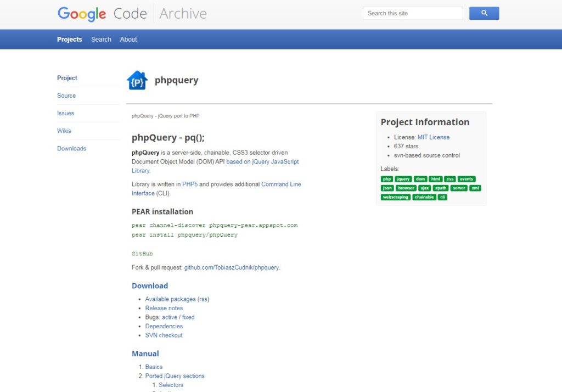The width and height of the screenshot is (562, 392).
Task: Select the "jquery" label tag
Action: coord(403,179)
